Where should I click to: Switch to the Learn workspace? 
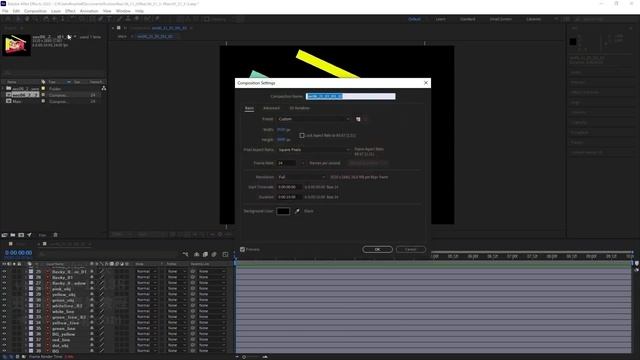(440, 19)
